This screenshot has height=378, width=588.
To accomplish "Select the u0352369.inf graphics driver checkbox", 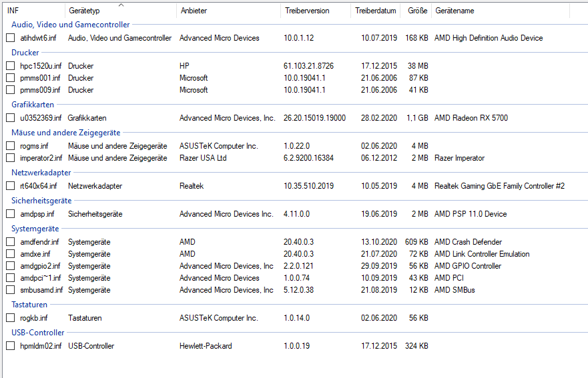I will coord(11,118).
